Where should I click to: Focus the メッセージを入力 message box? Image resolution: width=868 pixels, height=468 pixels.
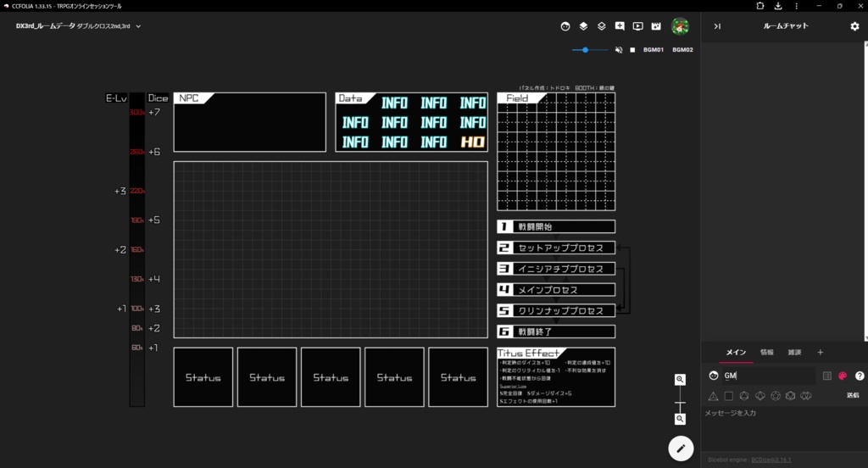[x=784, y=429]
